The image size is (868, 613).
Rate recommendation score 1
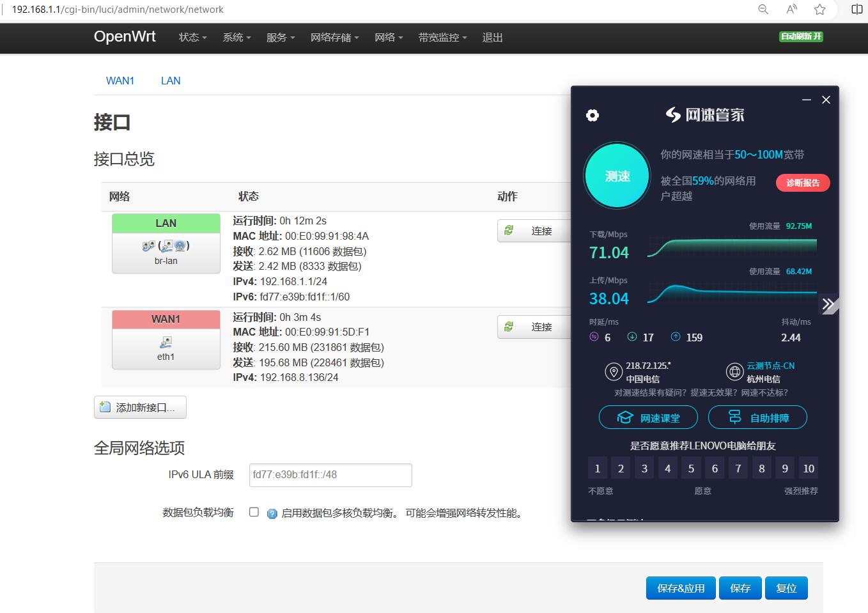coord(597,469)
